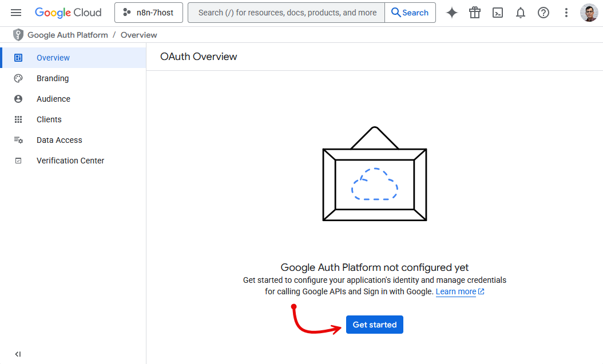Open the n8n-7host project picker
This screenshot has height=364, width=603.
(x=148, y=13)
